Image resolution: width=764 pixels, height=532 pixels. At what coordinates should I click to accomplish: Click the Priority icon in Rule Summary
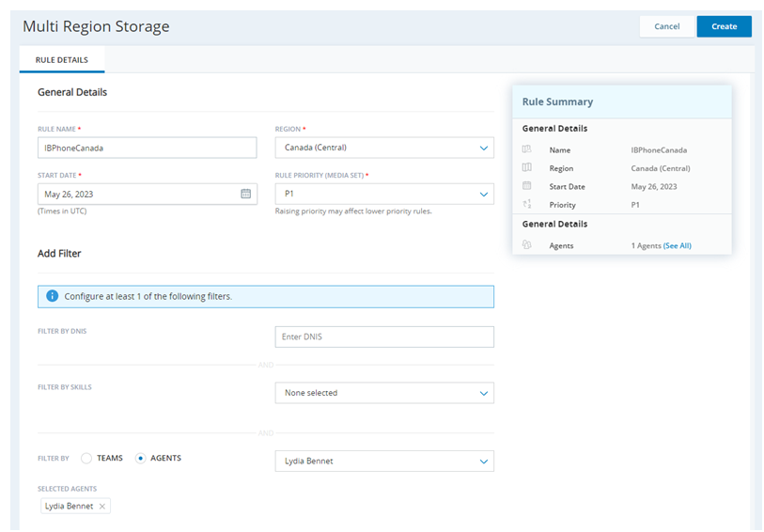pos(526,204)
